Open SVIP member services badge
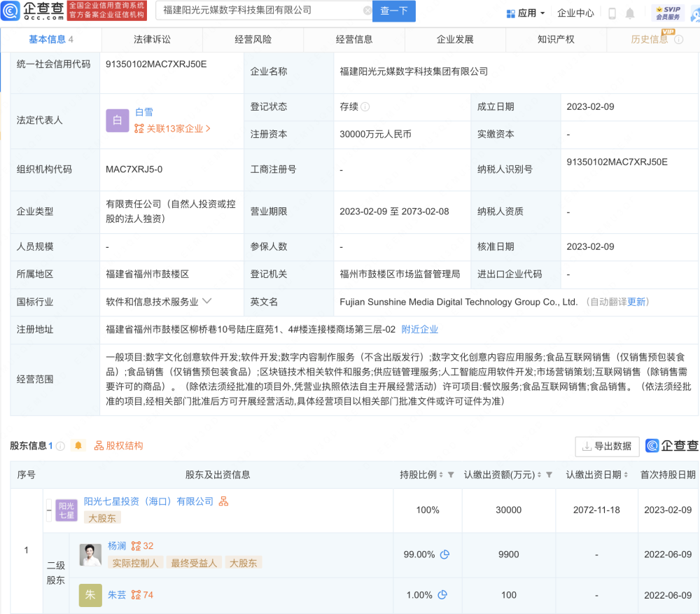700x614 pixels. [668, 13]
